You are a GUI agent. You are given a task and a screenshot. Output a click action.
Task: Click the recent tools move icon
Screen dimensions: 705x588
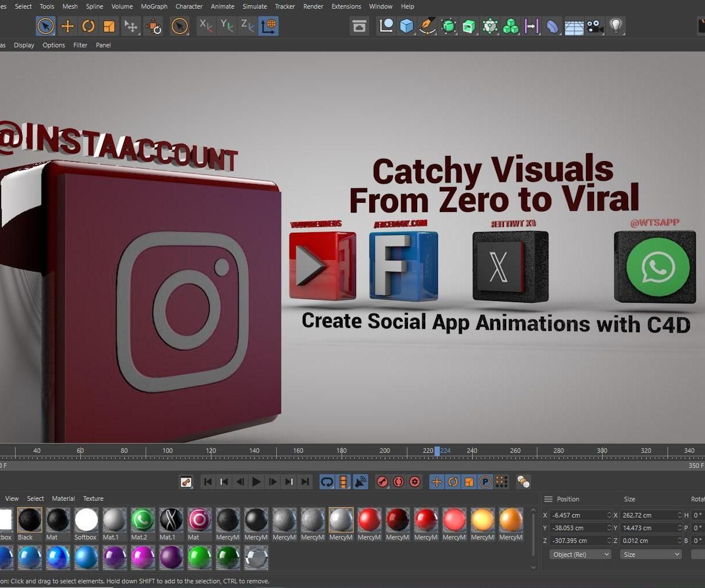tap(131, 26)
